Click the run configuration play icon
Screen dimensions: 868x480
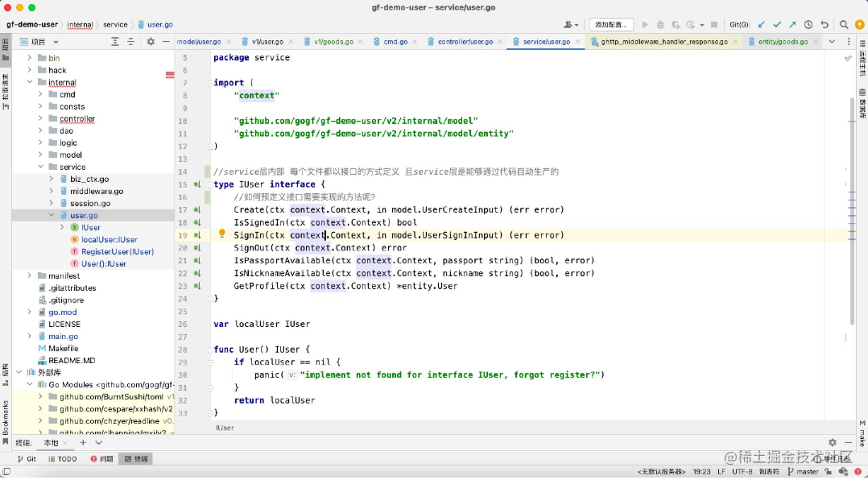click(645, 25)
